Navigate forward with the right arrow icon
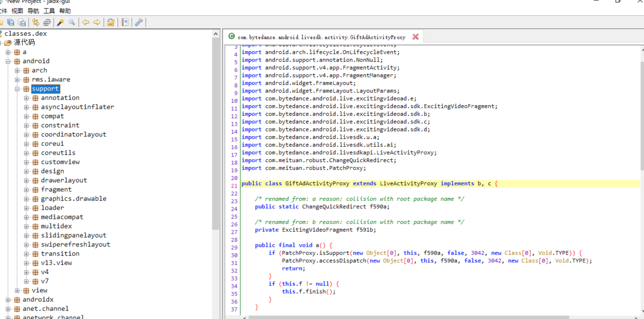The height and width of the screenshot is (319, 644). coord(97,22)
